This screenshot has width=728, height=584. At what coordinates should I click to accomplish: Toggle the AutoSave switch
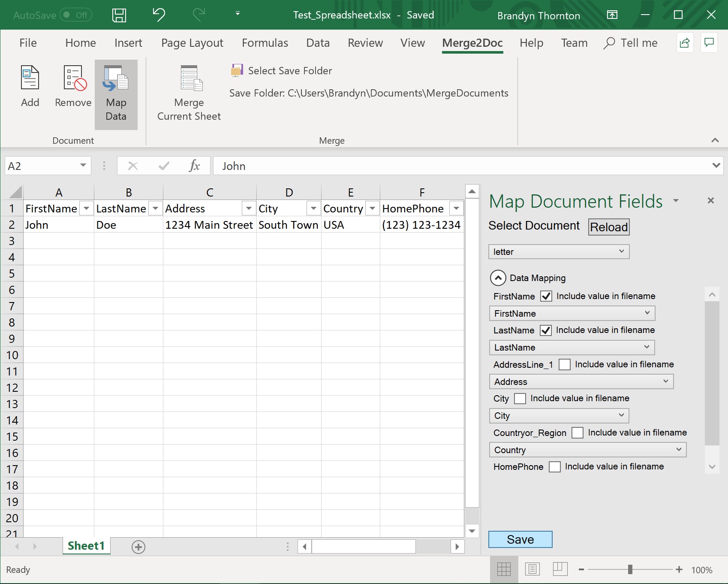[x=75, y=15]
